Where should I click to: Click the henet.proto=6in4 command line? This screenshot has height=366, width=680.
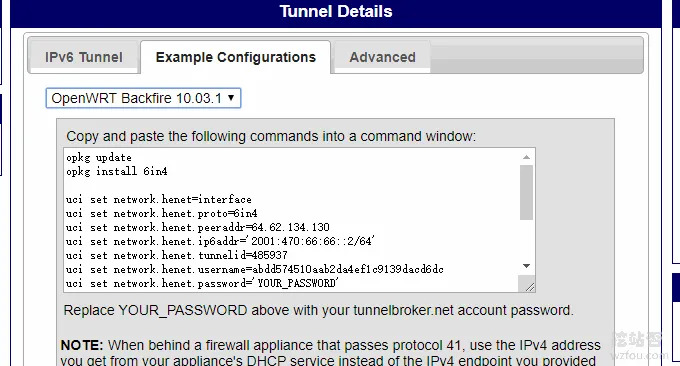(x=162, y=213)
